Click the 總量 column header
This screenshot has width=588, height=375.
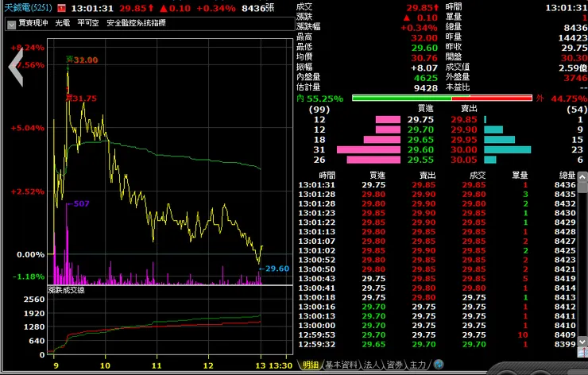coord(567,176)
